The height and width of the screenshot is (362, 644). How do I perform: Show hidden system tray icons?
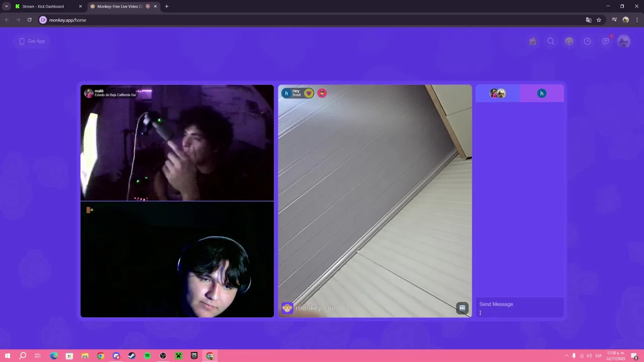pos(566,356)
